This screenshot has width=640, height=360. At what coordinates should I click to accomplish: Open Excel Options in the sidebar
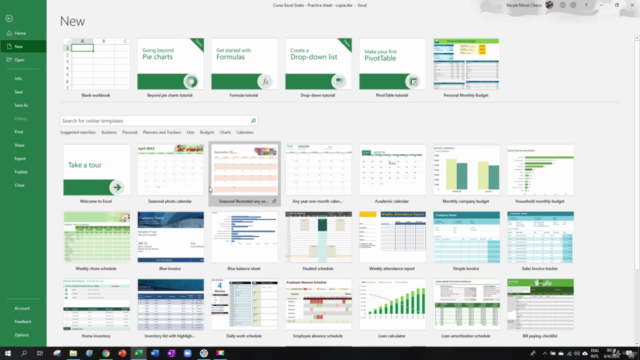(23, 335)
